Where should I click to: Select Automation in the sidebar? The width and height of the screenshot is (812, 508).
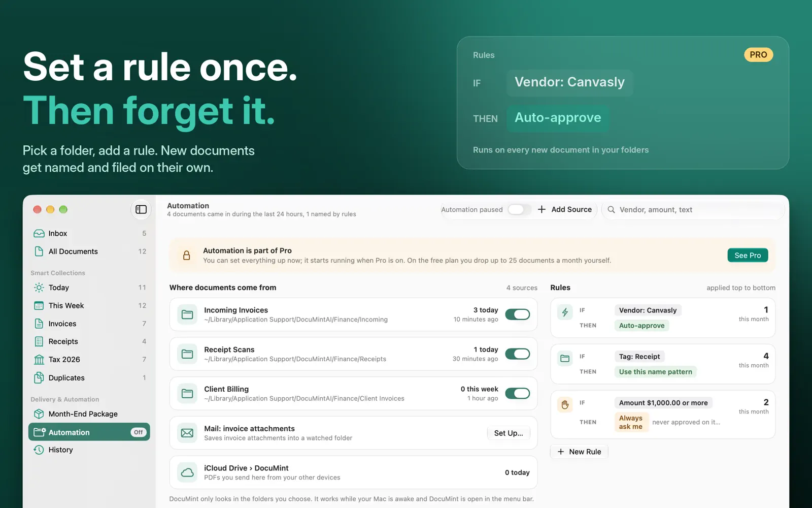pyautogui.click(x=89, y=432)
